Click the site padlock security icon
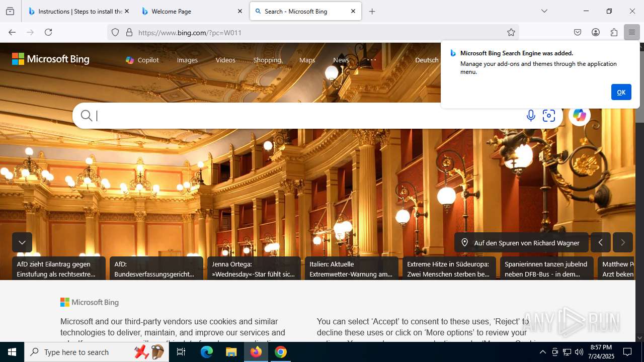The width and height of the screenshot is (644, 362). pos(129,32)
